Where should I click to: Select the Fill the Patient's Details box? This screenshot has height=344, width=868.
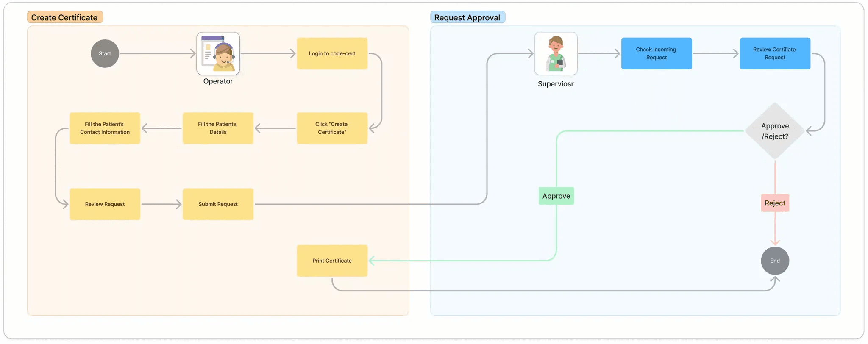[x=218, y=128]
